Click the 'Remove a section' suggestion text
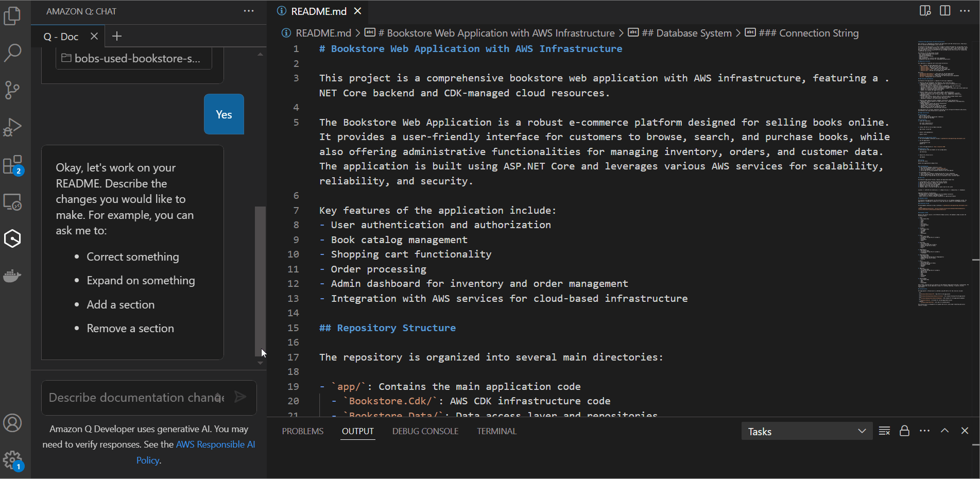Image resolution: width=980 pixels, height=479 pixels. [x=130, y=328]
